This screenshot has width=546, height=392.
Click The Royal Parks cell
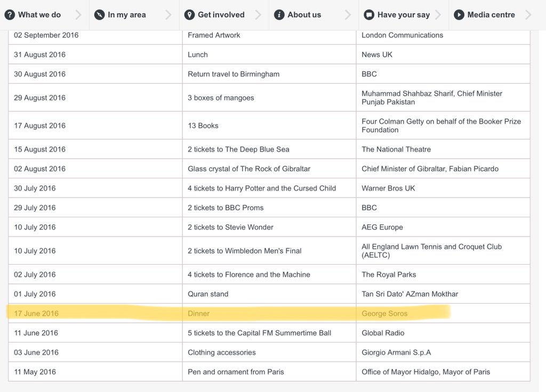pos(443,274)
